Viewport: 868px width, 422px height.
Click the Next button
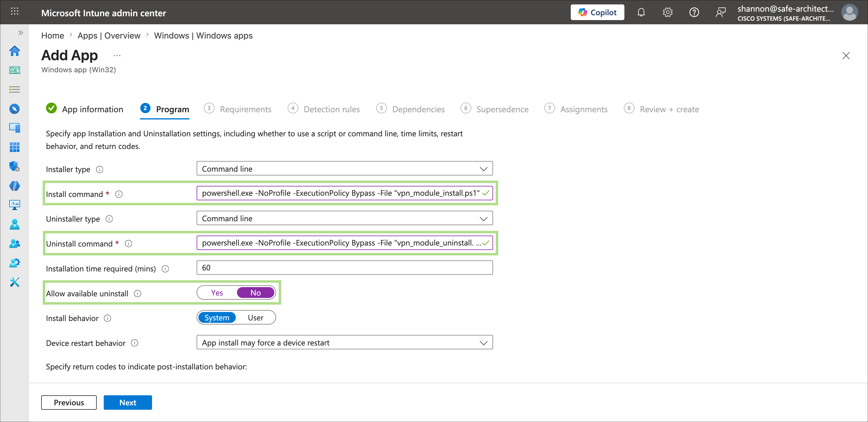coord(128,403)
